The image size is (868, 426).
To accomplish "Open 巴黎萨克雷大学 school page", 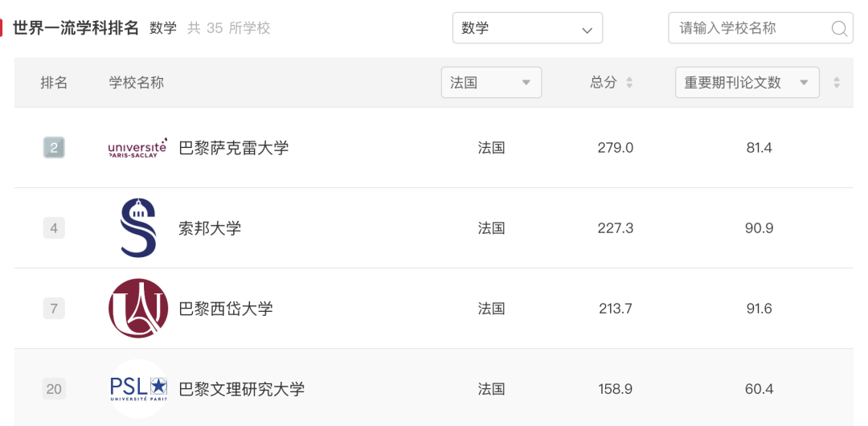I will (x=233, y=148).
